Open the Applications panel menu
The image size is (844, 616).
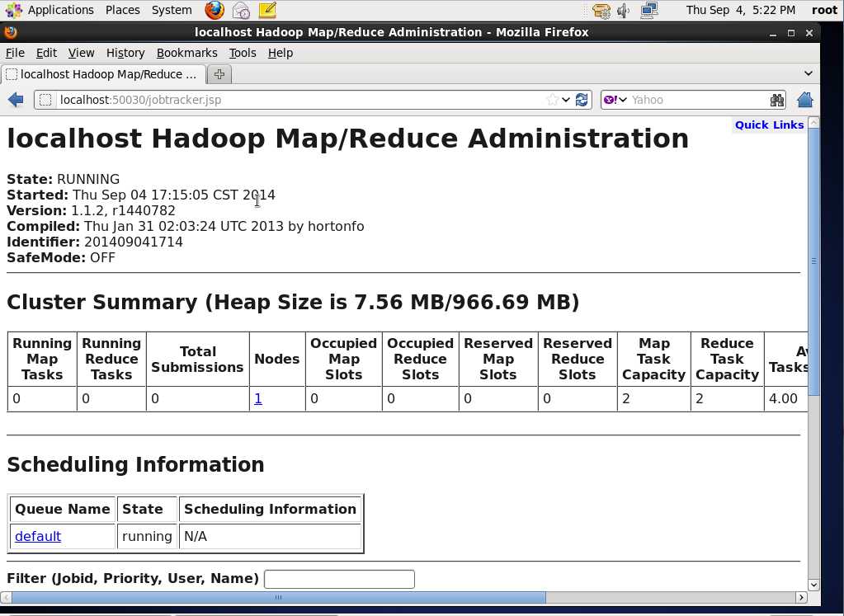pyautogui.click(x=61, y=10)
